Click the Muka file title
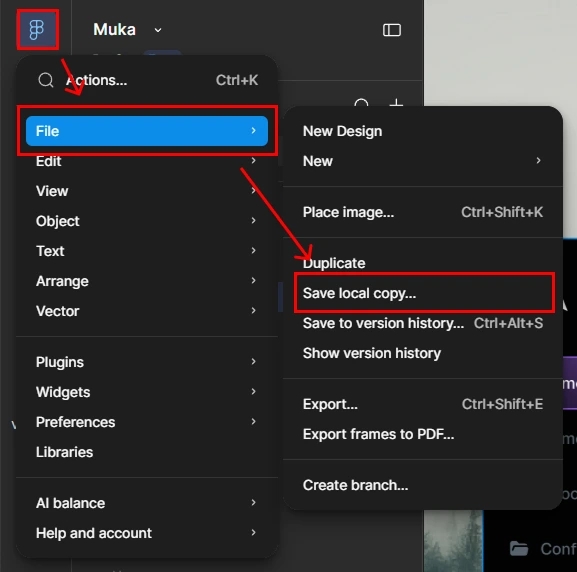Screen dimensions: 577x572 (114, 29)
